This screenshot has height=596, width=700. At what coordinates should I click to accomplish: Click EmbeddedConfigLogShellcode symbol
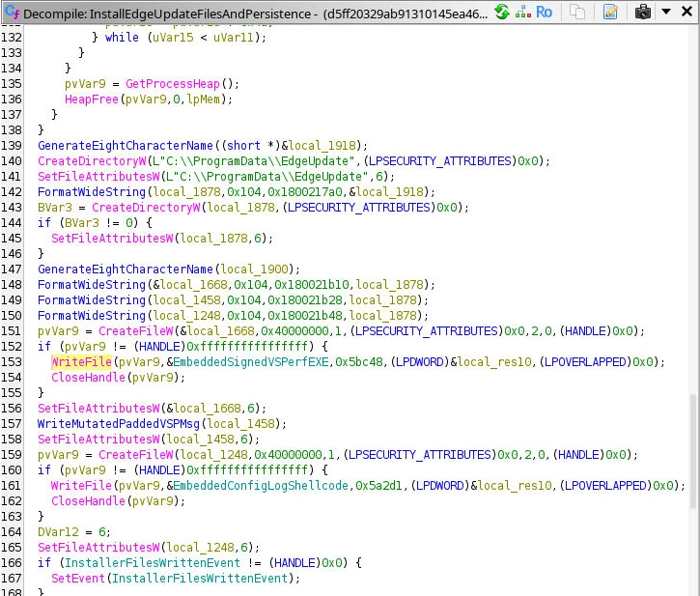coord(261,486)
